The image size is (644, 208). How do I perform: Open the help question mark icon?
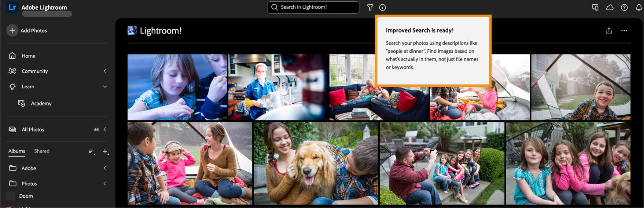624,7
